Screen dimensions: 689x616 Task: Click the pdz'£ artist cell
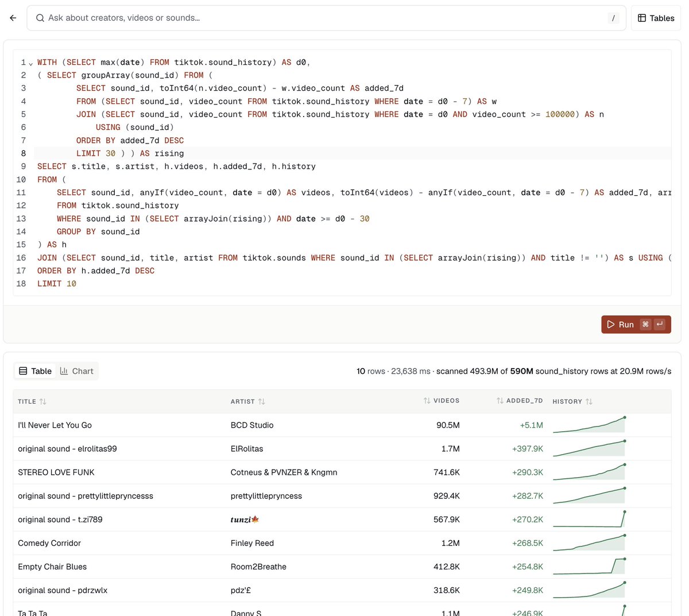(241, 590)
